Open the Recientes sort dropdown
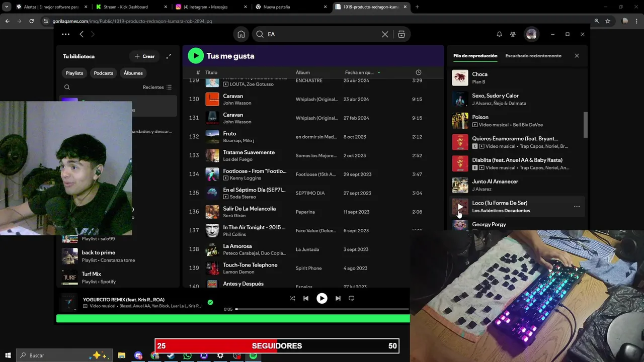Viewport: 644px width, 362px height. (x=157, y=87)
